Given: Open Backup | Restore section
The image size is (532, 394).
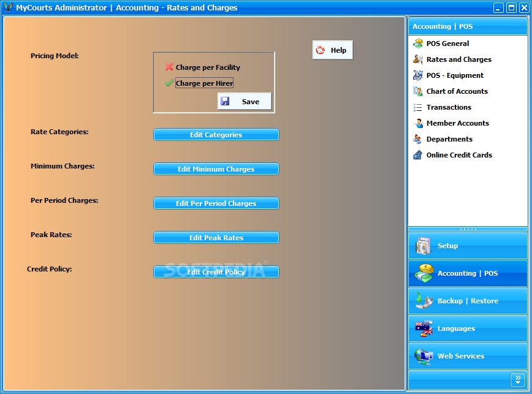Looking at the screenshot, I should coord(468,301).
